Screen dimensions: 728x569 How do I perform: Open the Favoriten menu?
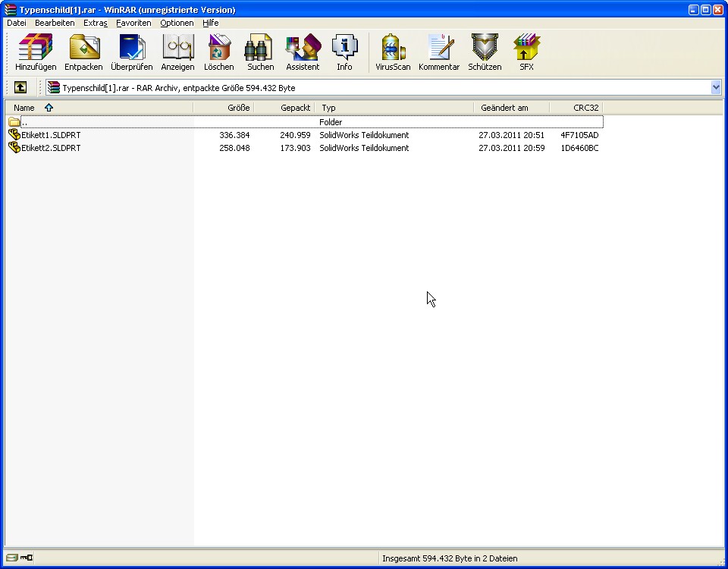[x=133, y=23]
